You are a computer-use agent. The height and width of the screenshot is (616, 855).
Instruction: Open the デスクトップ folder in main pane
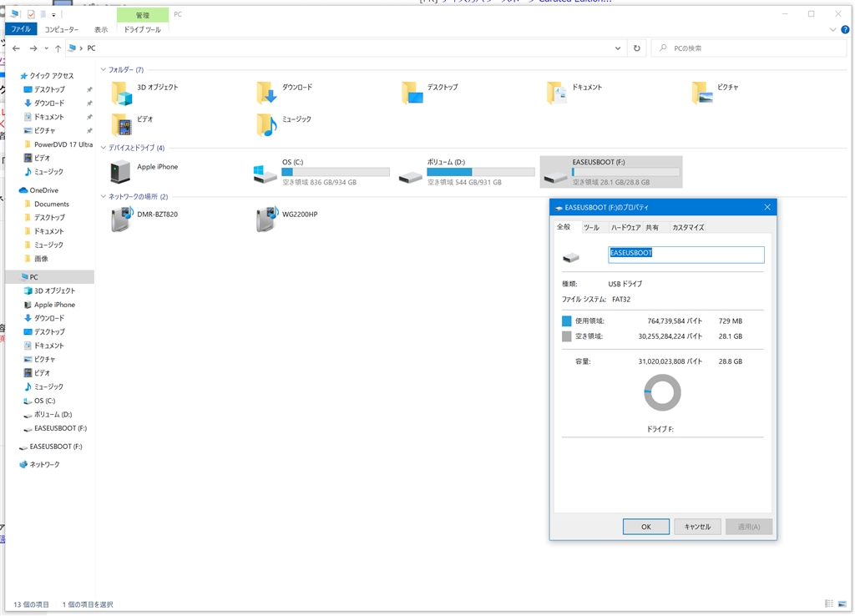(412, 93)
